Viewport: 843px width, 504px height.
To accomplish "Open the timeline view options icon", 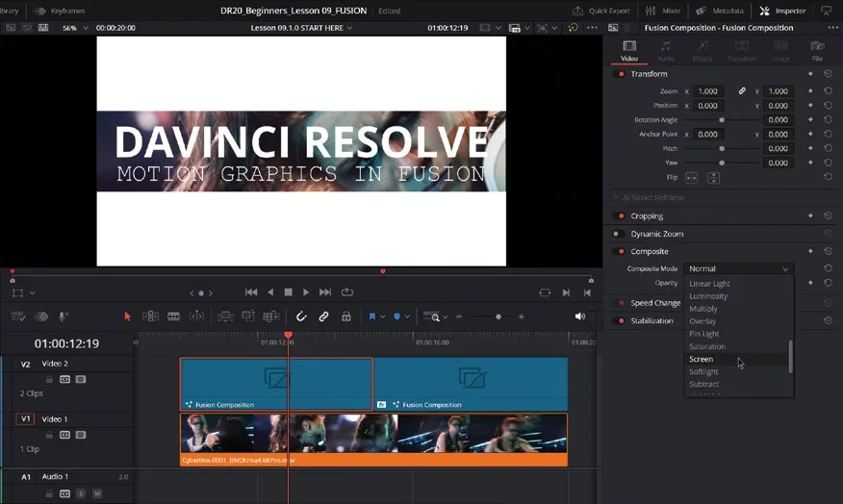I will [17, 316].
